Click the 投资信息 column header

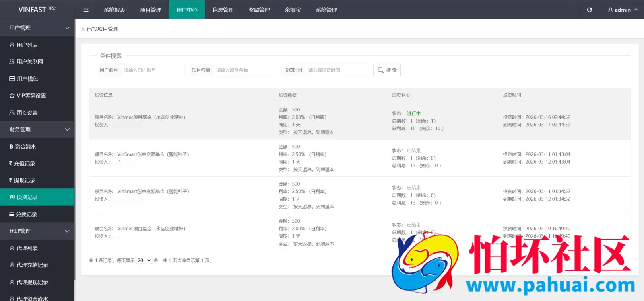(103, 95)
